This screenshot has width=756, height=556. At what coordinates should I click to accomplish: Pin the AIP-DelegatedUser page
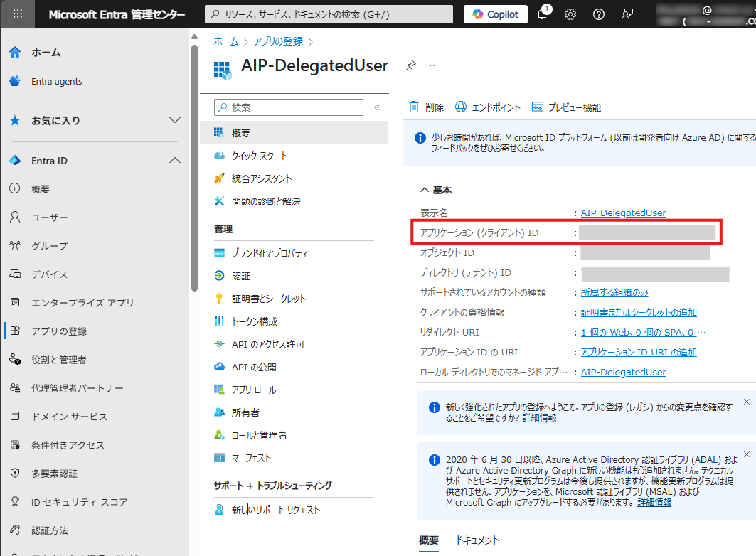pos(411,65)
